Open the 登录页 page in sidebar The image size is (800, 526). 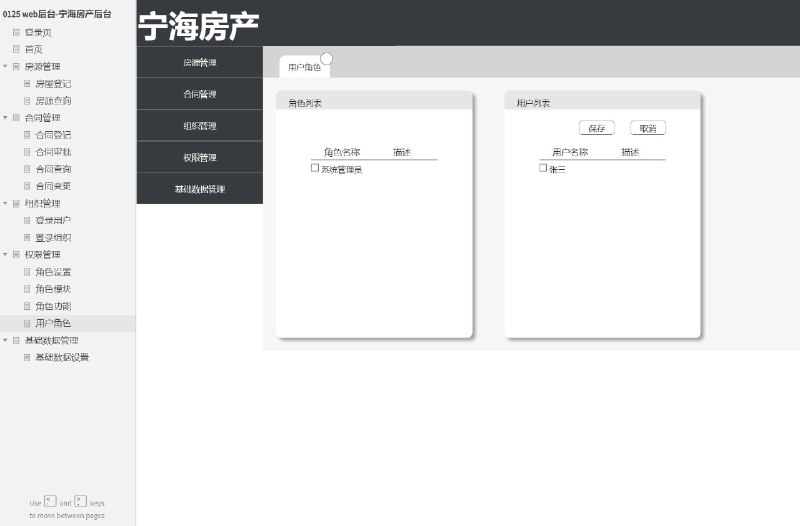38,32
